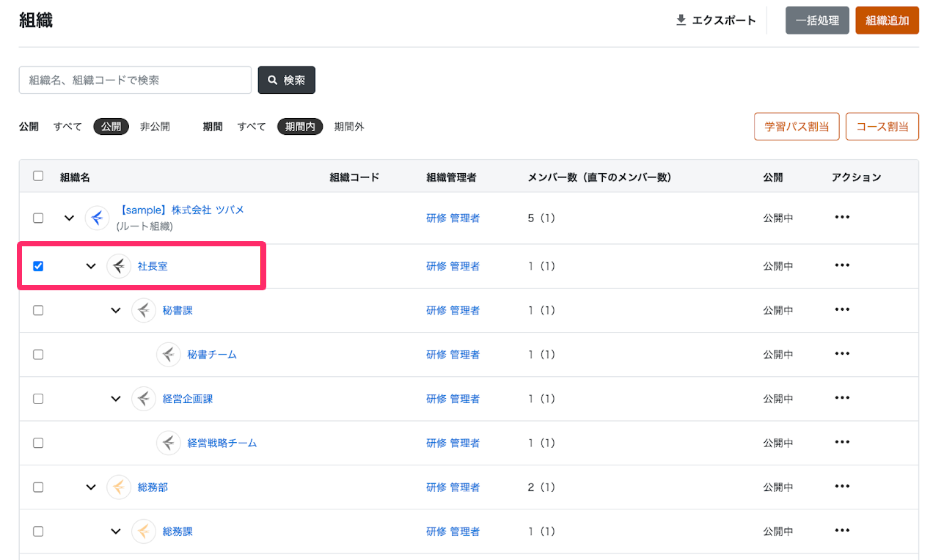Collapse the 秘書課 tree chevron
Viewport: 944px width, 560px height.
tap(116, 310)
